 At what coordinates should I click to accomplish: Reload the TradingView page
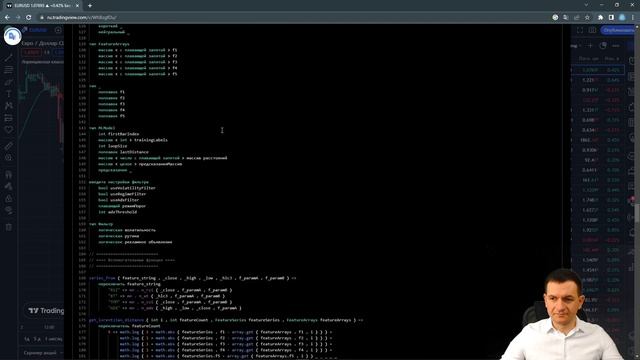click(29, 18)
